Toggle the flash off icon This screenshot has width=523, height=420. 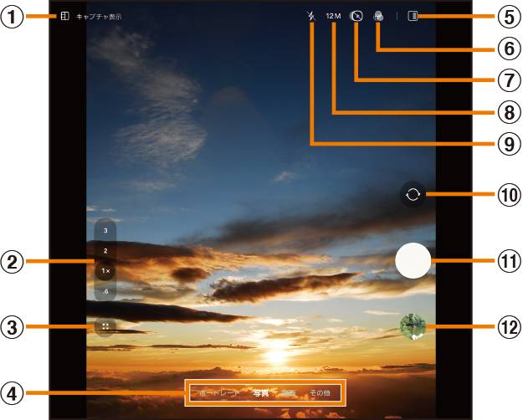point(312,16)
